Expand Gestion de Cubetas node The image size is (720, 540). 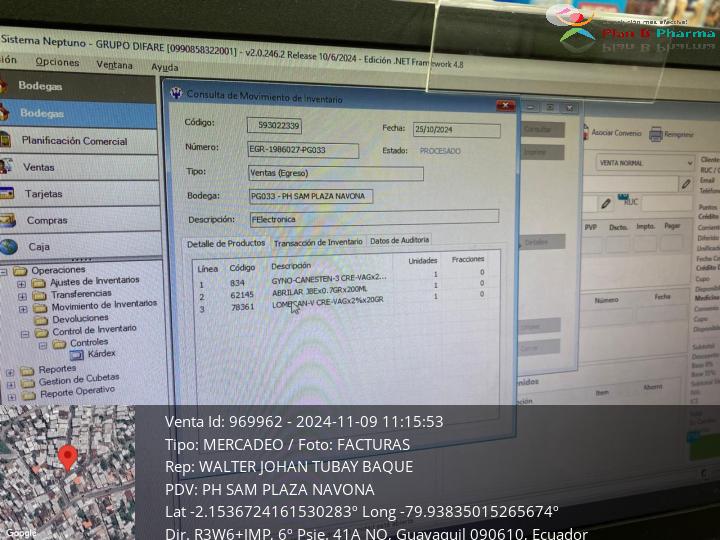pyautogui.click(x=11, y=384)
